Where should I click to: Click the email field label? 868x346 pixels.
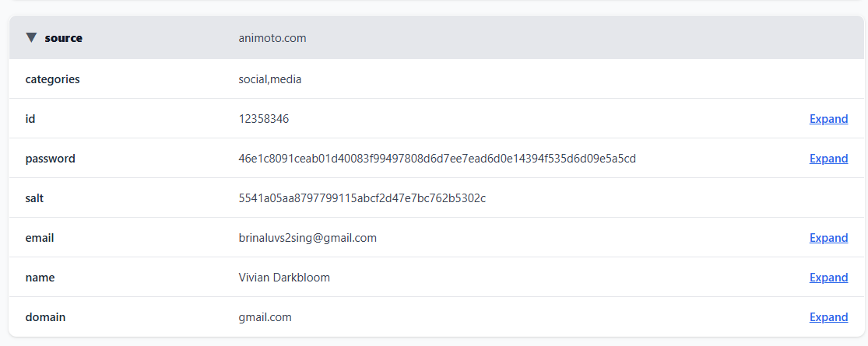pyautogui.click(x=40, y=238)
